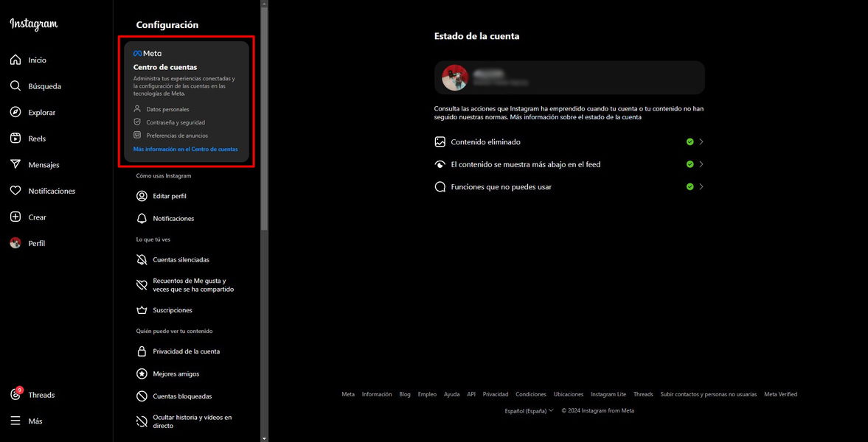868x442 pixels.
Task: Click the Preferencias de anuncios icon
Action: [137, 135]
